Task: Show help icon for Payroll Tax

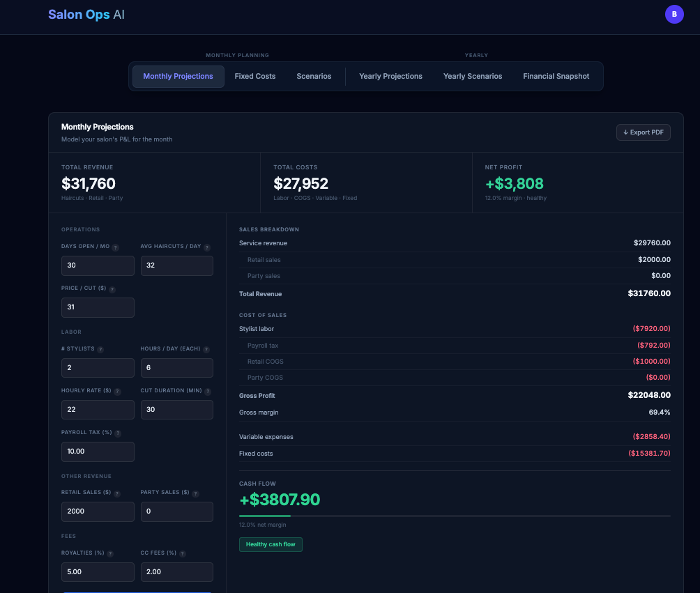Action: tap(118, 433)
